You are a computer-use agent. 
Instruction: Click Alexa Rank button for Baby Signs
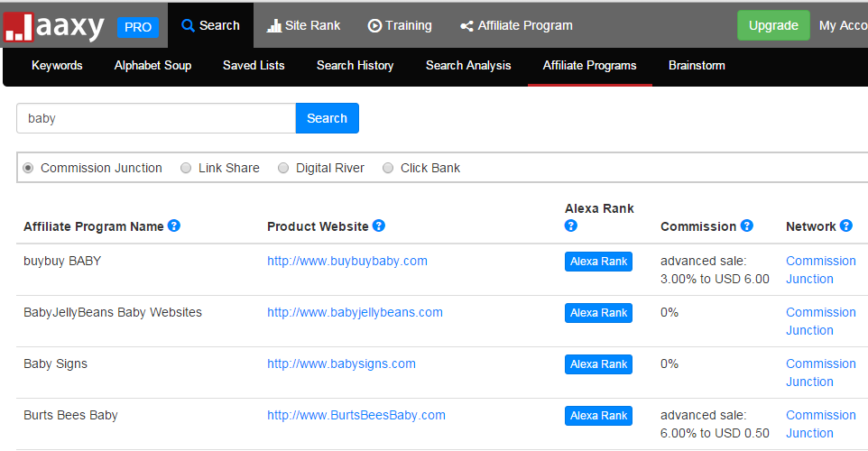tap(598, 364)
